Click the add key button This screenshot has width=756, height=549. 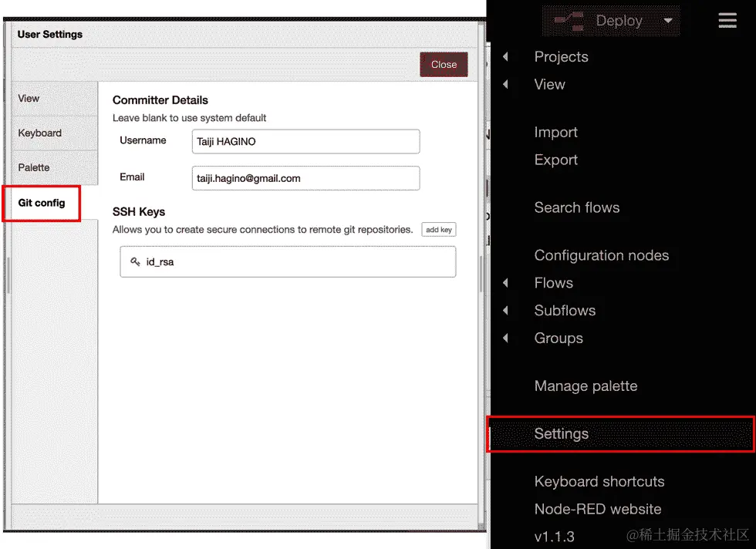click(x=439, y=230)
